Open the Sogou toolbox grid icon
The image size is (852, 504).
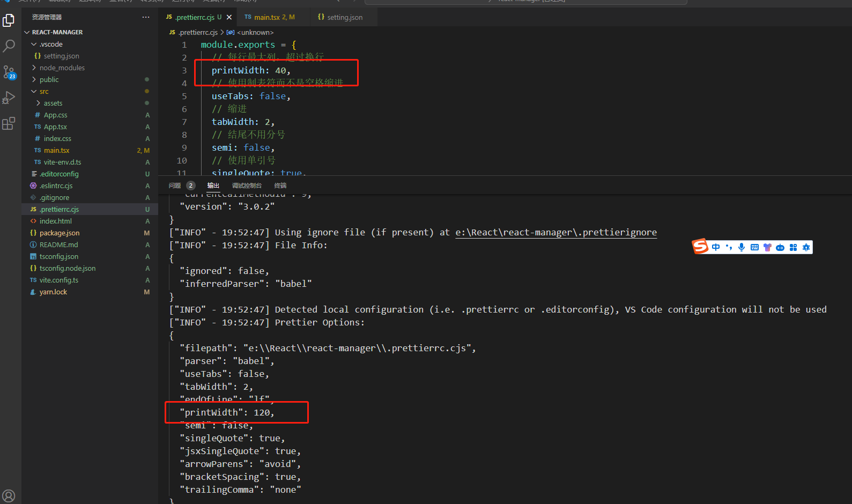793,247
